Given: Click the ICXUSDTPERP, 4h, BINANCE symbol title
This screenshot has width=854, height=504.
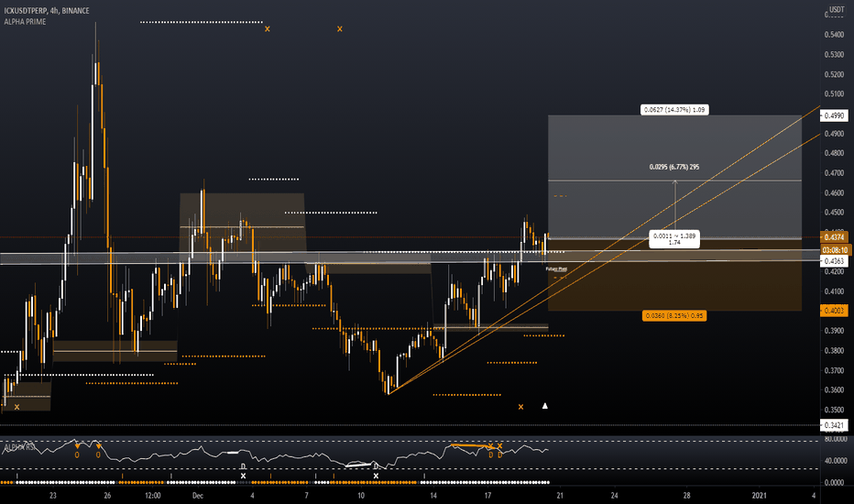Looking at the screenshot, I should 47,10.
